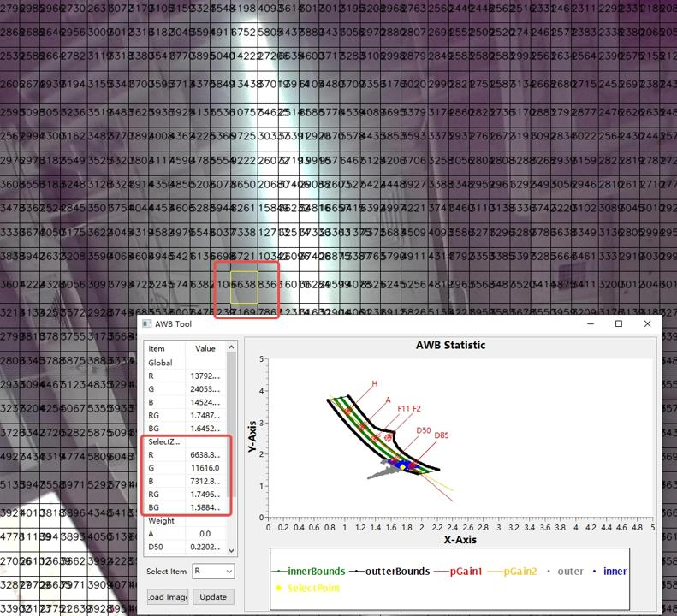The height and width of the screenshot is (616, 677).
Task: Click the yellow-outlined grid cell 6638
Action: 244,287
